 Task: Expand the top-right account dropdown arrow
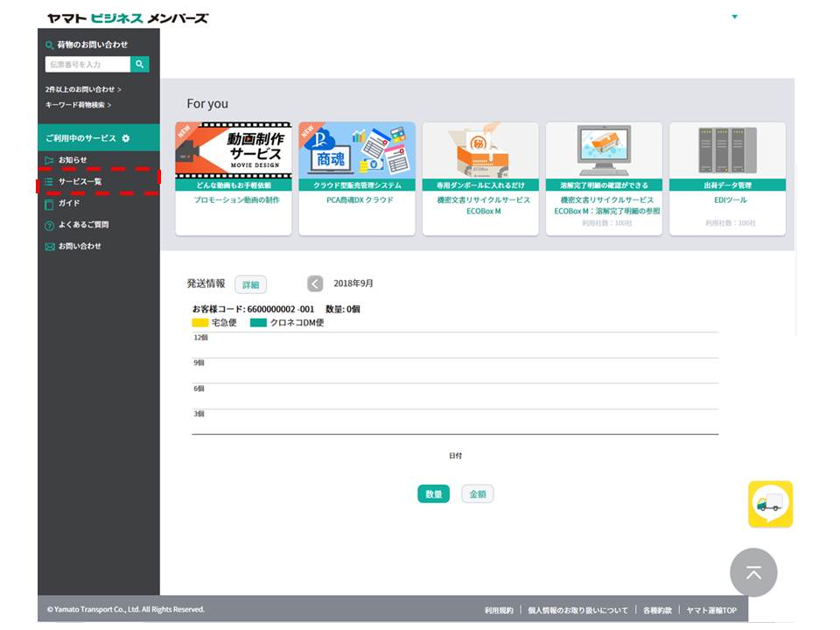pyautogui.click(x=734, y=17)
